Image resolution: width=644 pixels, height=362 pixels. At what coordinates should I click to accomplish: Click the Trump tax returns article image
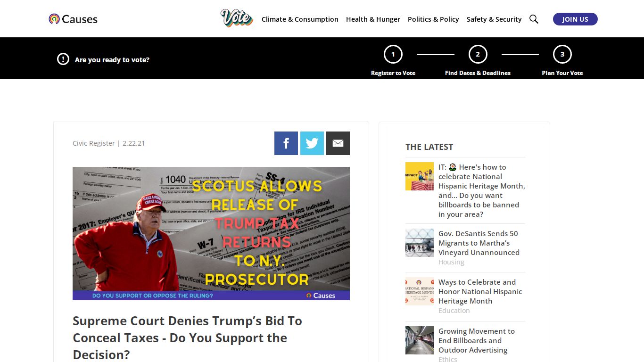pyautogui.click(x=211, y=233)
